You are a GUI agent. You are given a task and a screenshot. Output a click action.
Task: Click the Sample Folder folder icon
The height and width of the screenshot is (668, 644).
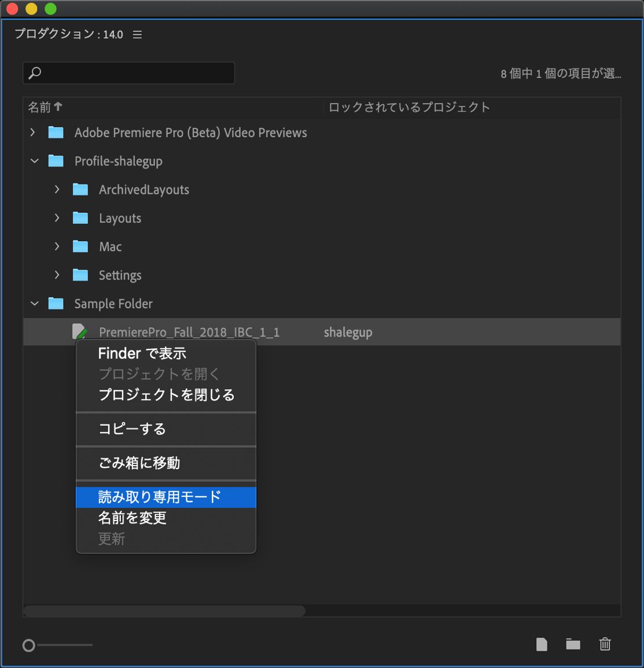coord(56,303)
